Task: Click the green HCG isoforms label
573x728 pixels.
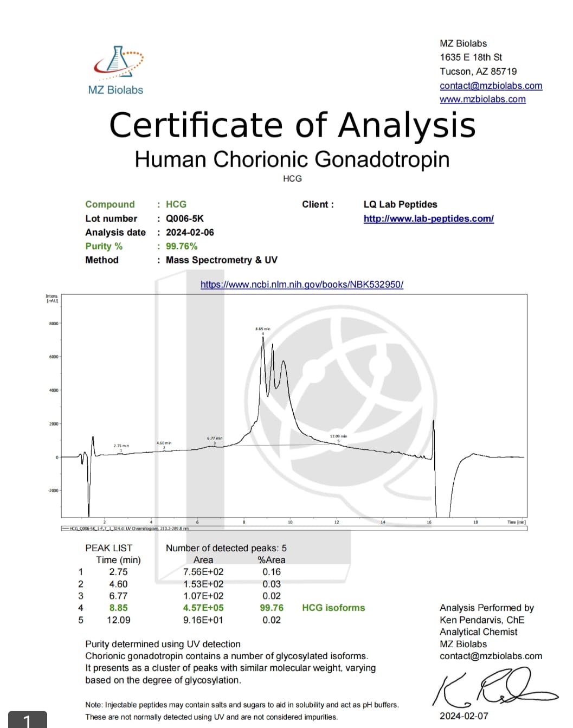Action: 333,608
